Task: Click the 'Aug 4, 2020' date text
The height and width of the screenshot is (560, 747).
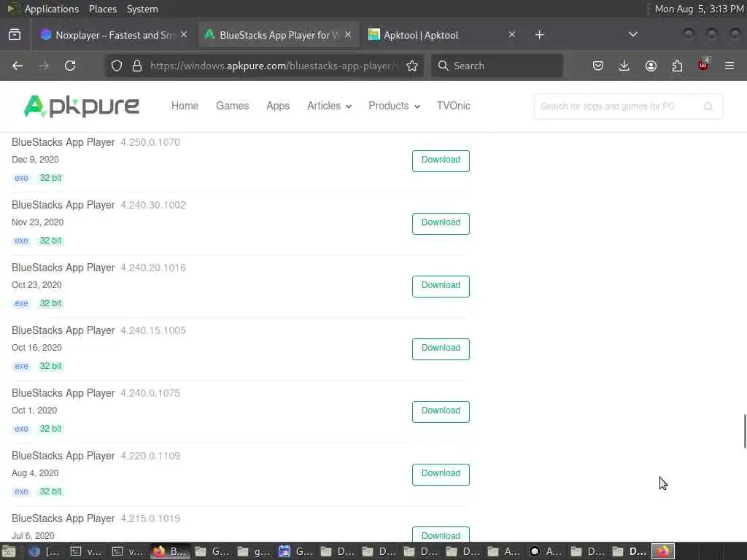Action: [35, 472]
